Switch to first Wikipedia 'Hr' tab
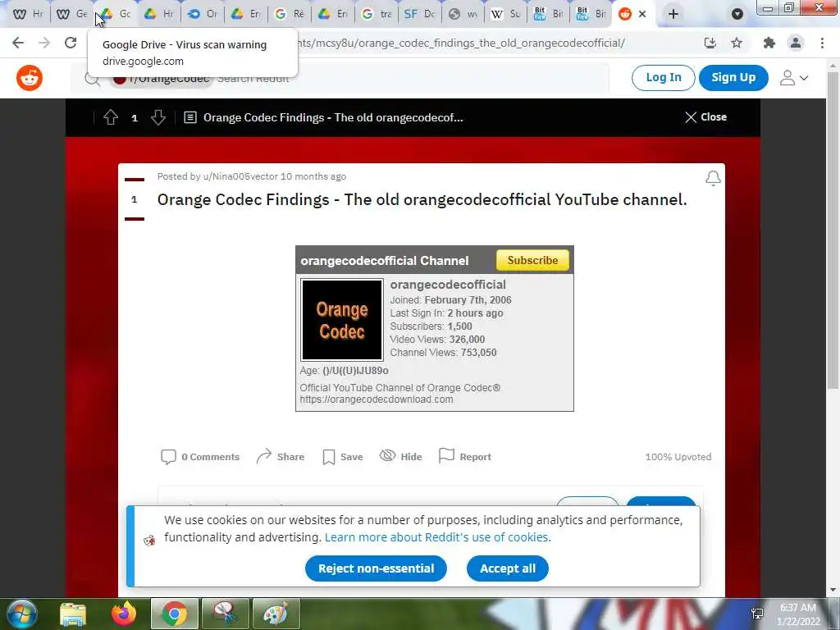 click(x=28, y=14)
